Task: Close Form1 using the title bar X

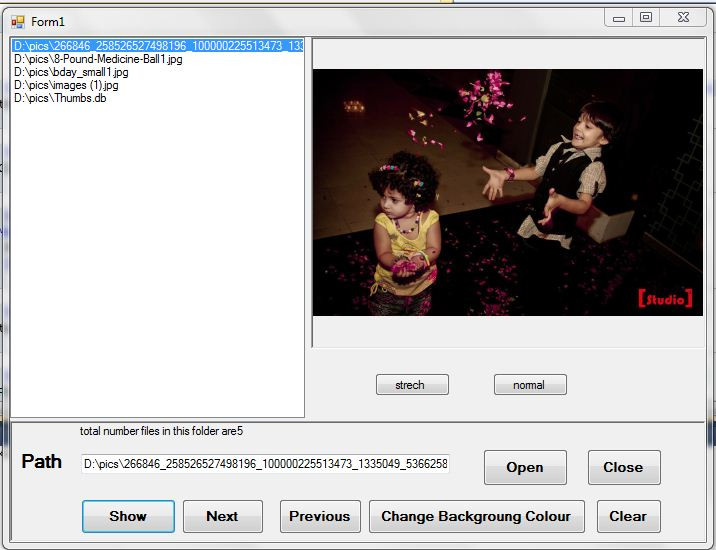Action: click(x=683, y=17)
